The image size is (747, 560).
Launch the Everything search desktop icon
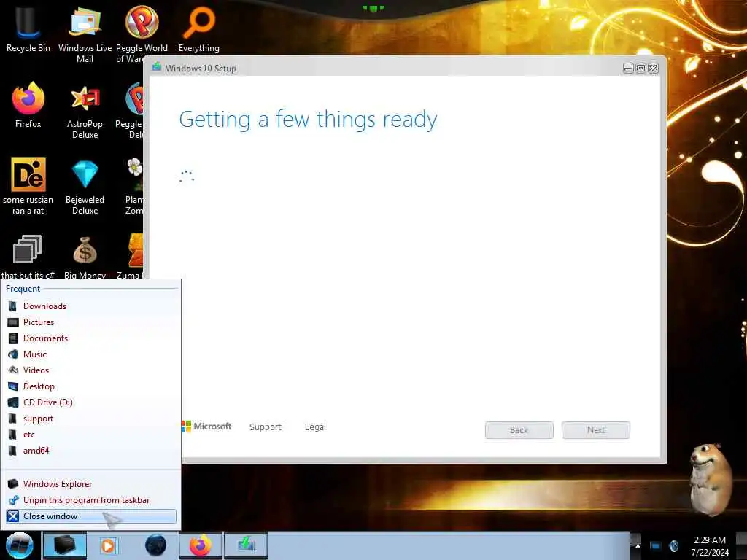click(x=198, y=29)
